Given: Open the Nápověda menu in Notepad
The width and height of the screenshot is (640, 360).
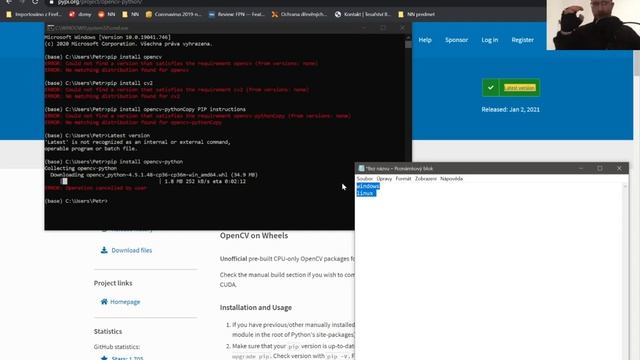Looking at the screenshot, I should 451,179.
